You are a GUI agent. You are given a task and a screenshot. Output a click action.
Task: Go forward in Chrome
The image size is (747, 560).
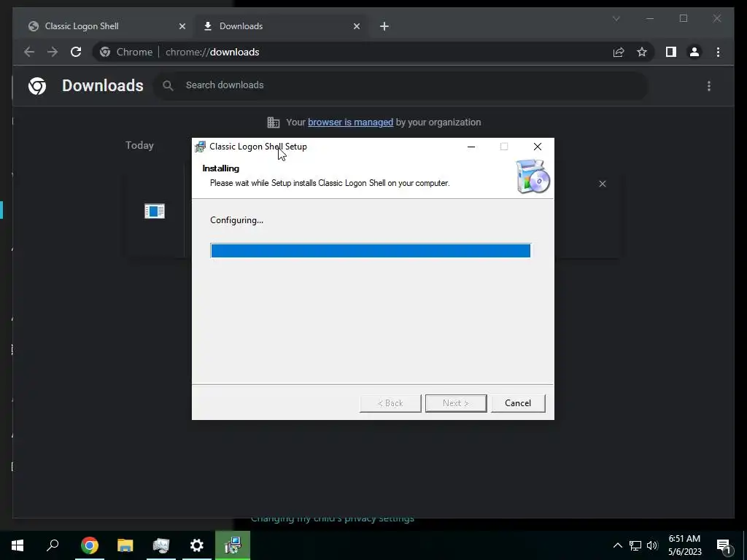[53, 52]
